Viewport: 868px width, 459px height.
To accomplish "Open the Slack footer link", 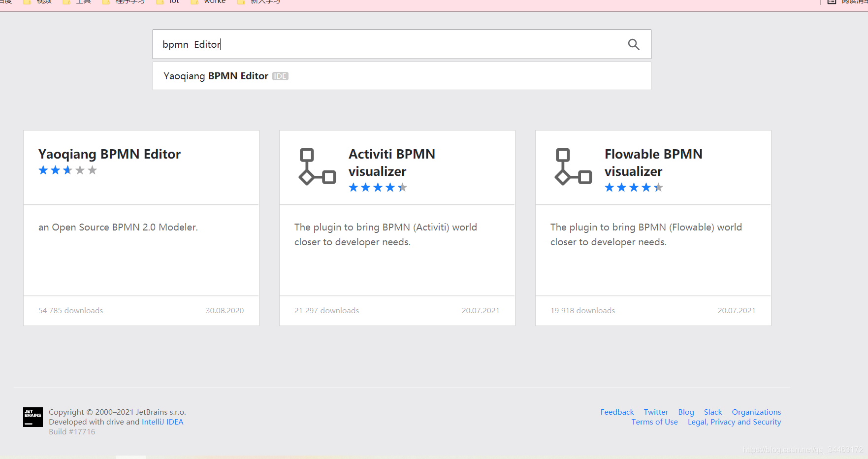I will coord(713,412).
